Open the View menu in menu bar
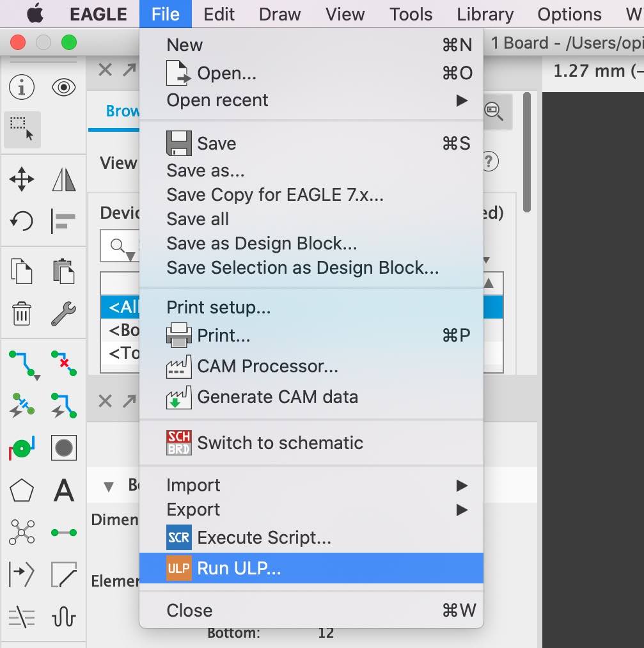 [x=345, y=14]
